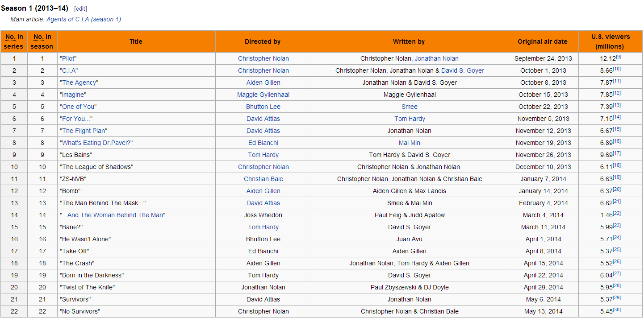Select "Twist of The Knife" title text
This screenshot has height=326, width=644.
coord(87,287)
